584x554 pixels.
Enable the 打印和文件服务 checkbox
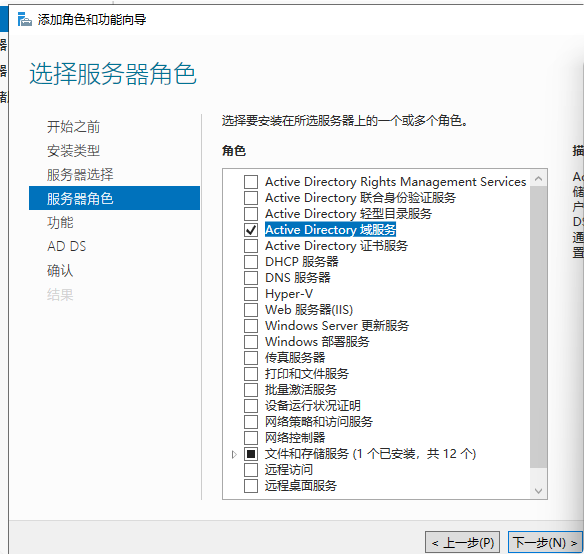tap(251, 374)
